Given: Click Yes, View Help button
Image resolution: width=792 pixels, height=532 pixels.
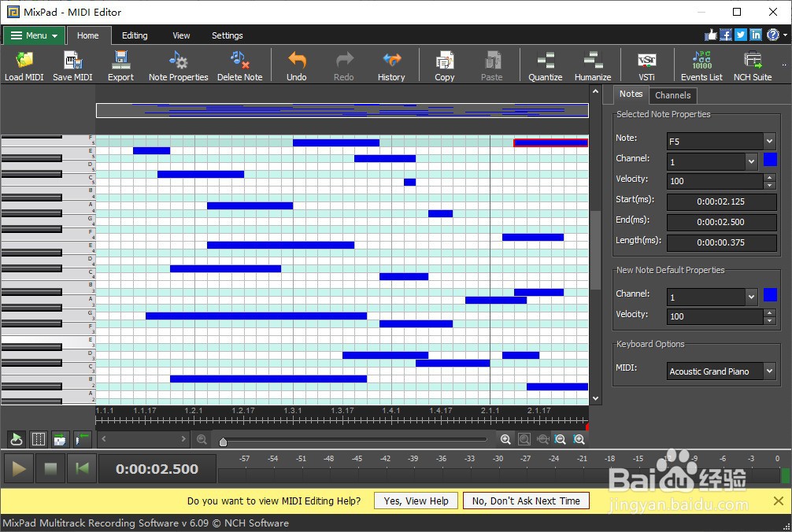Looking at the screenshot, I should pos(416,501).
